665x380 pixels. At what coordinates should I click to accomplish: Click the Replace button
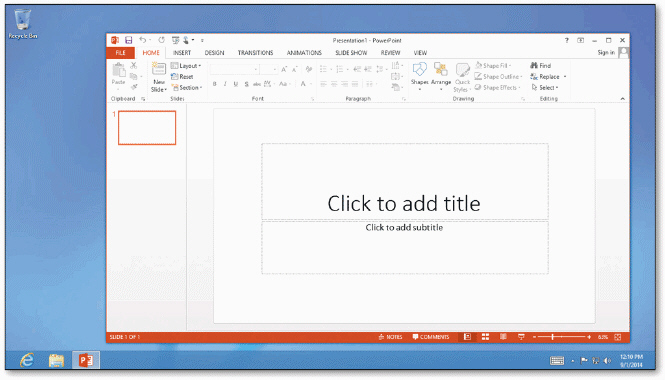tap(548, 77)
